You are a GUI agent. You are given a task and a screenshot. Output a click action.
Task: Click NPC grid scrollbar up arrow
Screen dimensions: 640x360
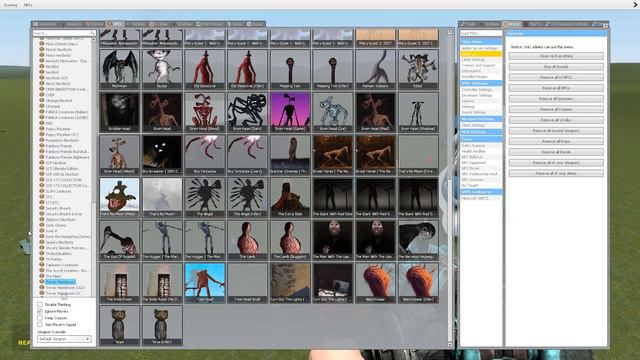450,32
